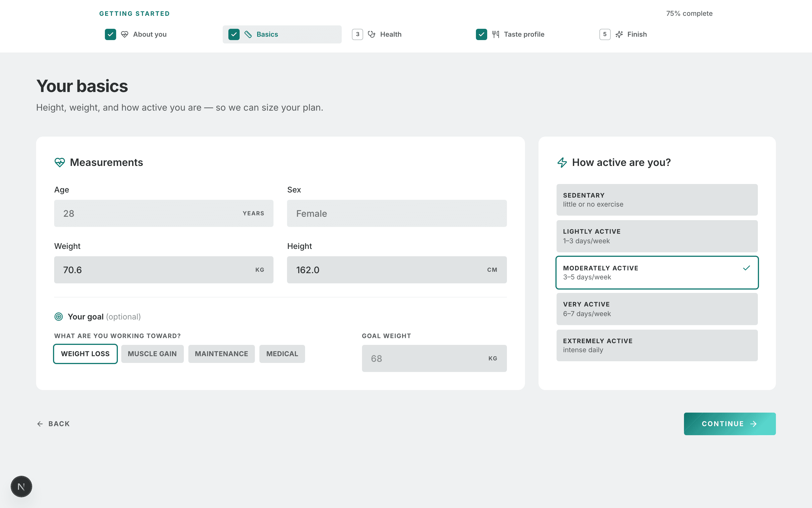Pick the Medical goal chip
Screen dimensions: 812x508
pyautogui.click(x=282, y=354)
